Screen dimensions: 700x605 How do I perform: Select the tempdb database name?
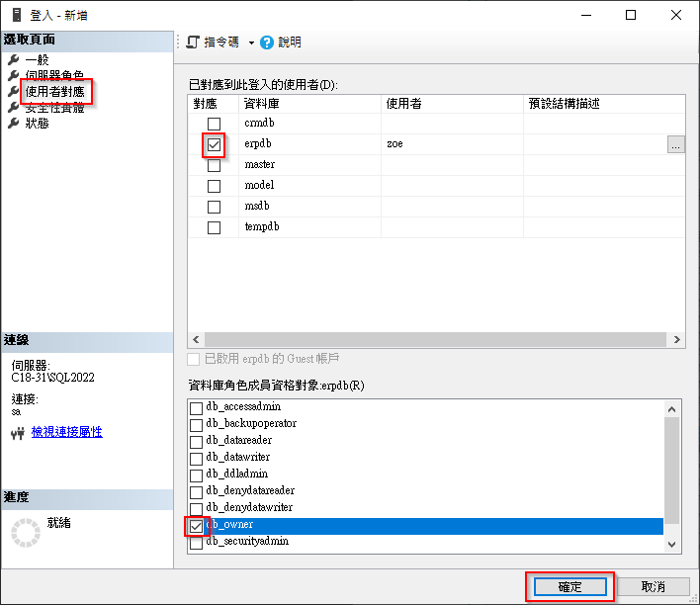pyautogui.click(x=262, y=226)
